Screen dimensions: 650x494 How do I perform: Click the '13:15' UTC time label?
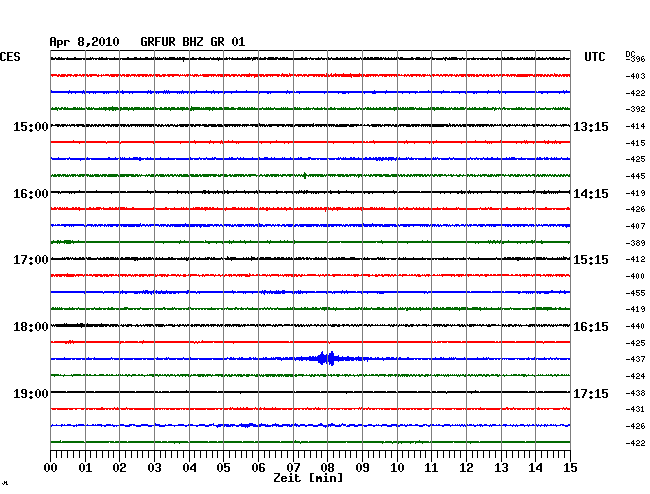click(591, 126)
